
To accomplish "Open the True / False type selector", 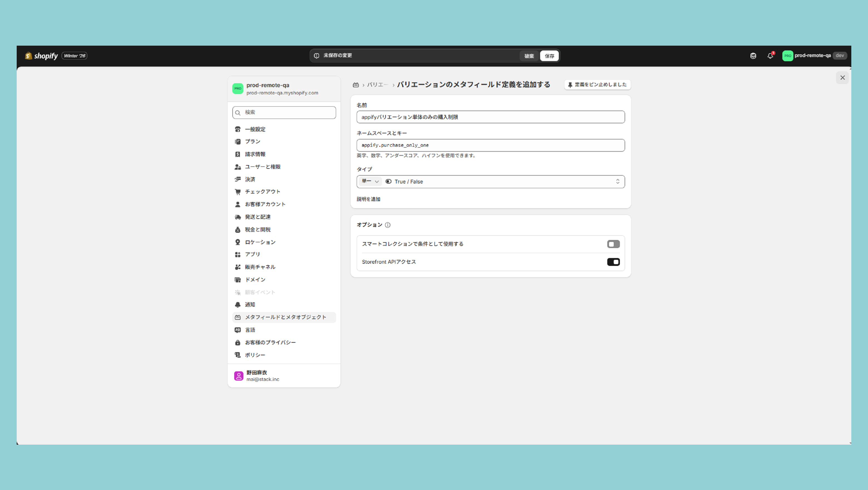I will click(x=502, y=182).
